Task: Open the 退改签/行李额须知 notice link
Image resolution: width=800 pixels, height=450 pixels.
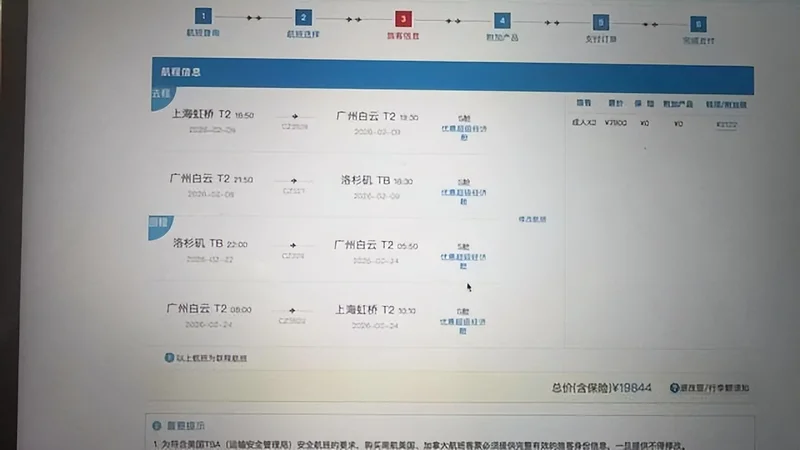Action: pyautogui.click(x=716, y=388)
